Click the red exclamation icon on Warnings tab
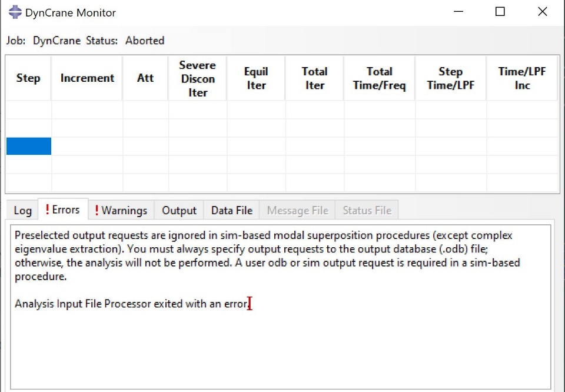Screen dimensions: 565x392 tap(97, 210)
